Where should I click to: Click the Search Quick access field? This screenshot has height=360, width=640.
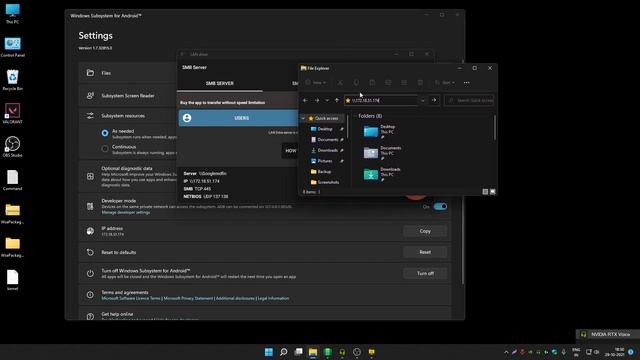coord(469,100)
